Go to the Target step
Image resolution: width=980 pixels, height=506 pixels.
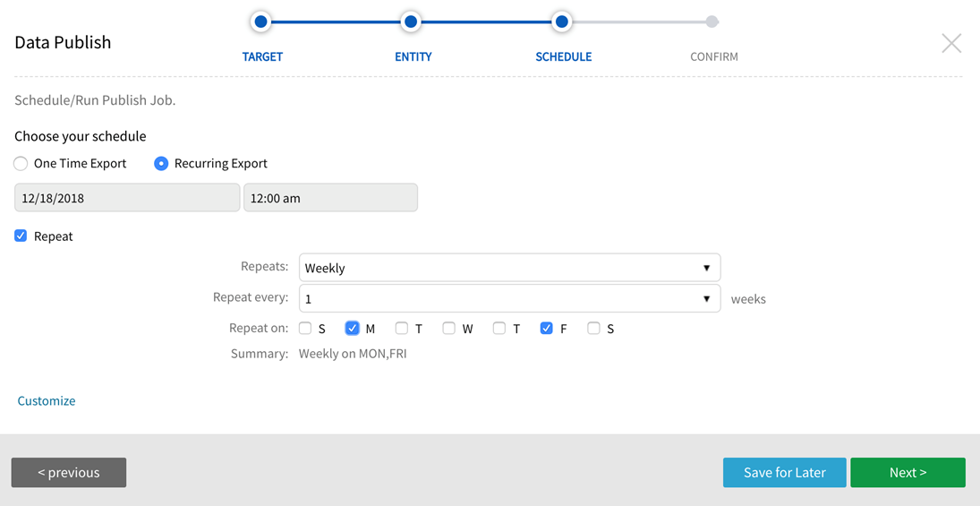pos(260,21)
